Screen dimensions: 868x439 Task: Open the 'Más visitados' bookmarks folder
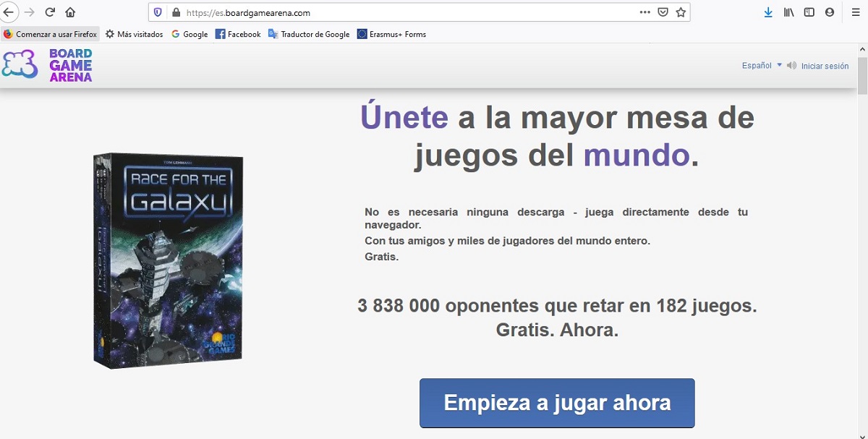tap(134, 34)
